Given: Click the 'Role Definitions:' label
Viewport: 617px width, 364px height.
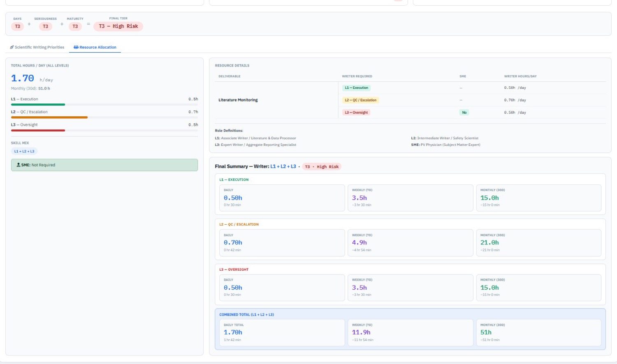Looking at the screenshot, I should pos(229,131).
